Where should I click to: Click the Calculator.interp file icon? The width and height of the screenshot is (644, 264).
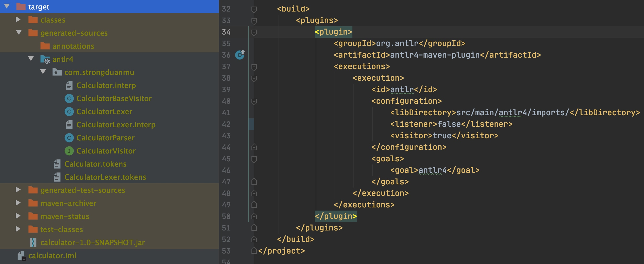click(x=69, y=85)
